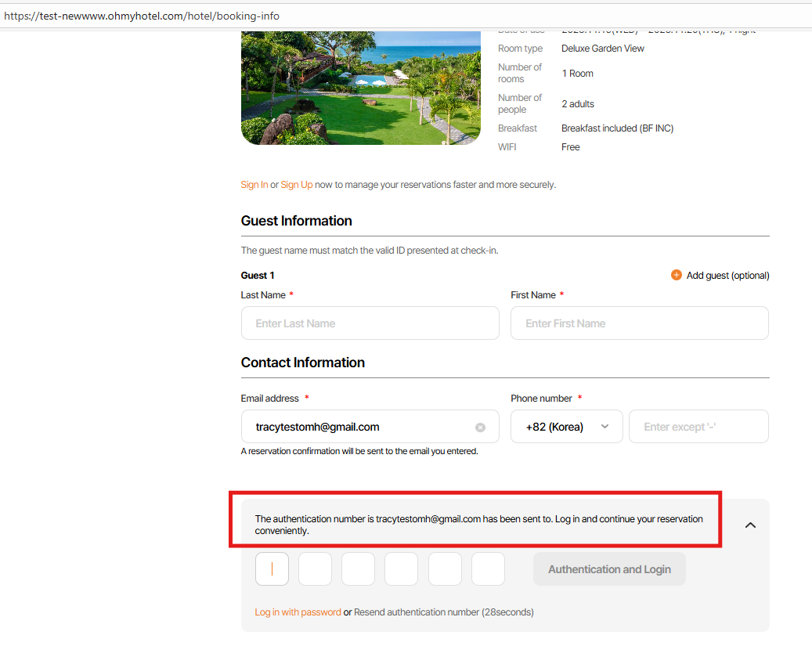Screen dimensions: 812x646
Task: Click the Guest Information heading
Action: coord(296,221)
